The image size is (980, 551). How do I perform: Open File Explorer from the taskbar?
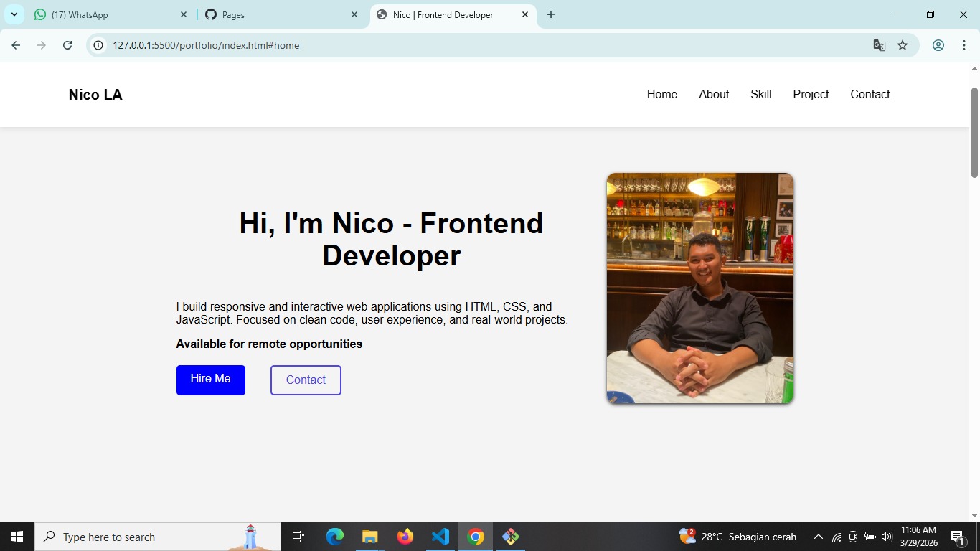pyautogui.click(x=369, y=536)
